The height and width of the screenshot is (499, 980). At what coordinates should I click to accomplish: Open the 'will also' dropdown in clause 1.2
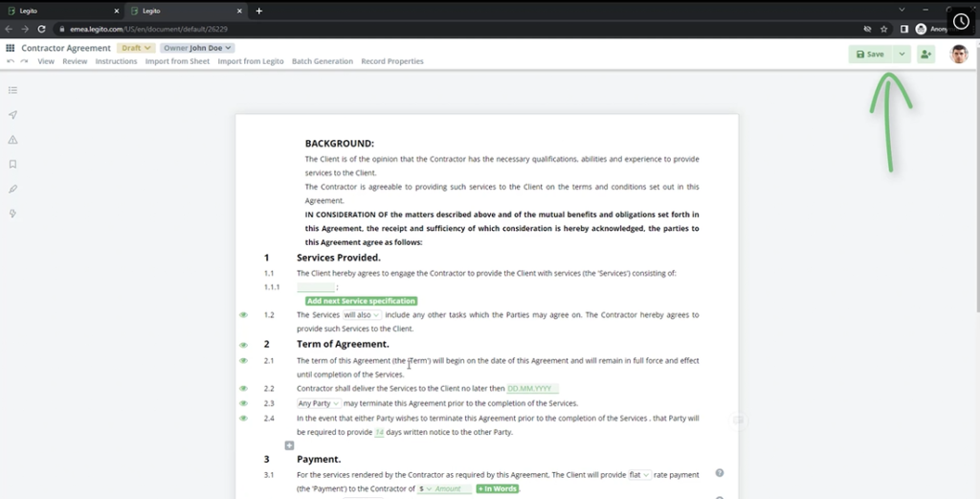pos(361,315)
